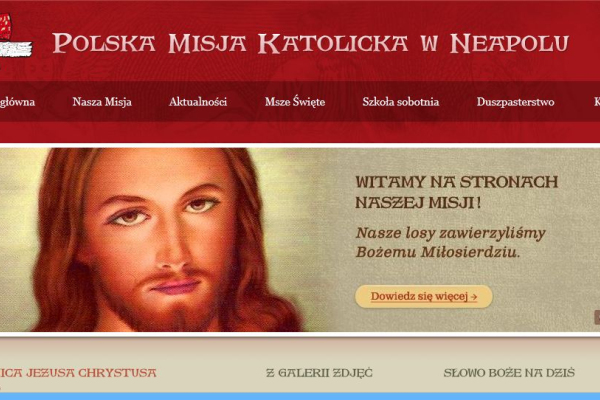Click the word Neapolu in the site title
The width and height of the screenshot is (600, 400).
(x=509, y=43)
